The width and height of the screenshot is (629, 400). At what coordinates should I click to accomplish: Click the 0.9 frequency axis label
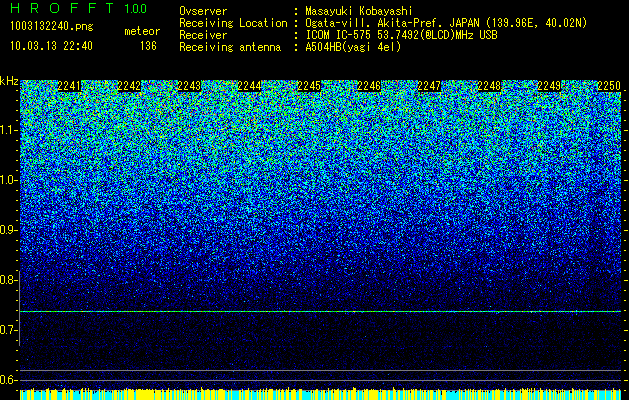coord(8,230)
